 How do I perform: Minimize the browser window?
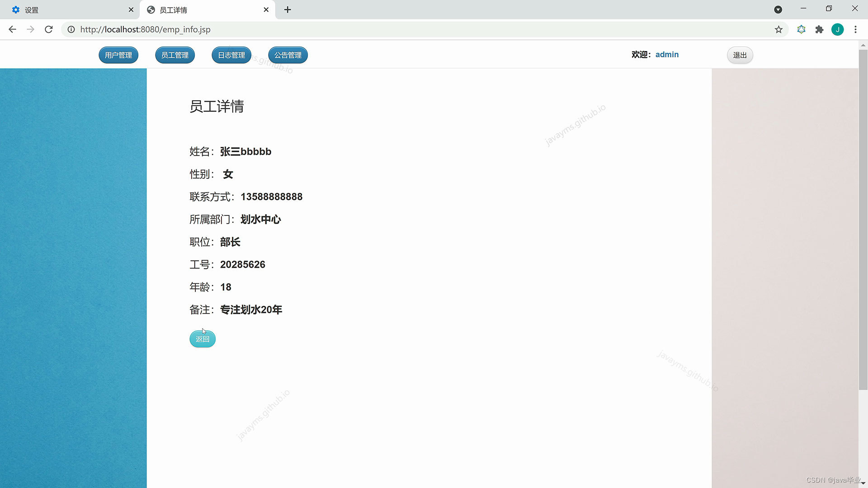pyautogui.click(x=803, y=9)
